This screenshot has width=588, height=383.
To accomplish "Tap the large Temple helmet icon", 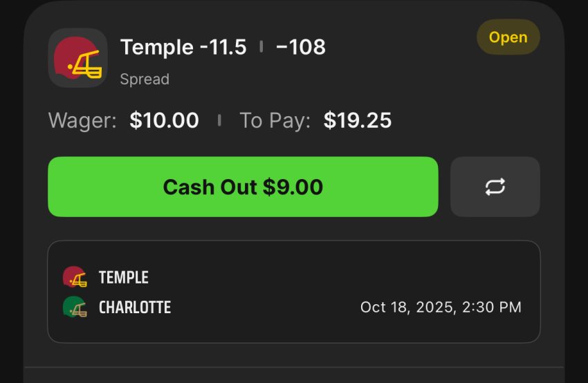I will coord(77,58).
